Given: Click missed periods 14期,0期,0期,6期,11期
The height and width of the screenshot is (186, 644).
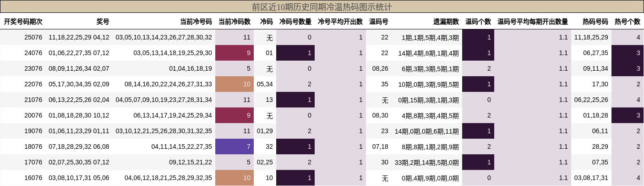Looking at the screenshot, I should coord(426,131).
